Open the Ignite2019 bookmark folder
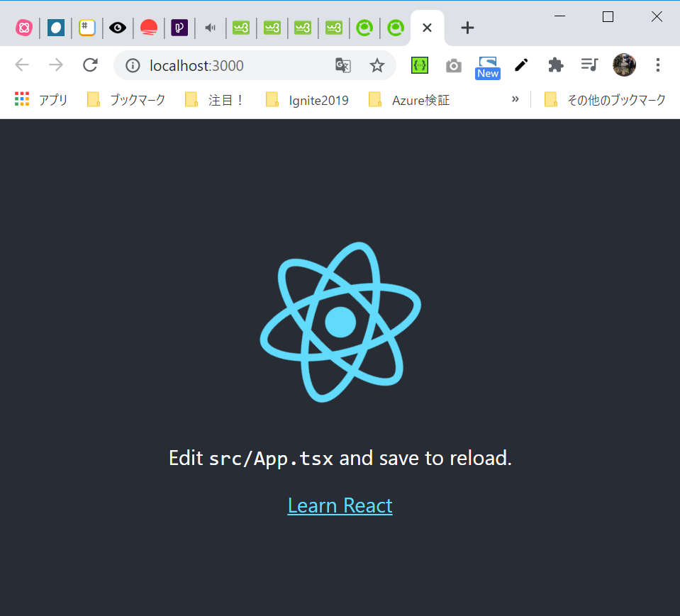The height and width of the screenshot is (616, 680). point(307,100)
